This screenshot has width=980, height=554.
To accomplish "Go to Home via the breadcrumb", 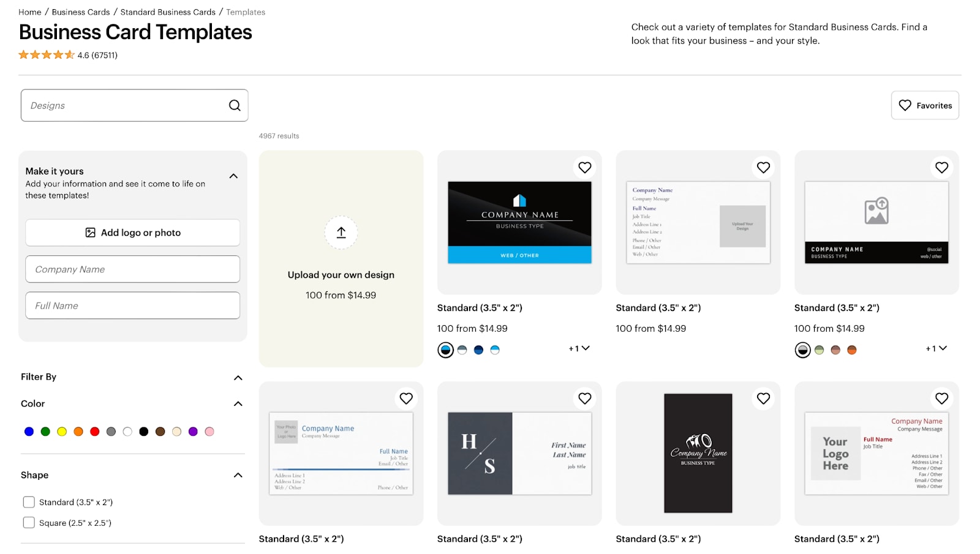I will [29, 12].
